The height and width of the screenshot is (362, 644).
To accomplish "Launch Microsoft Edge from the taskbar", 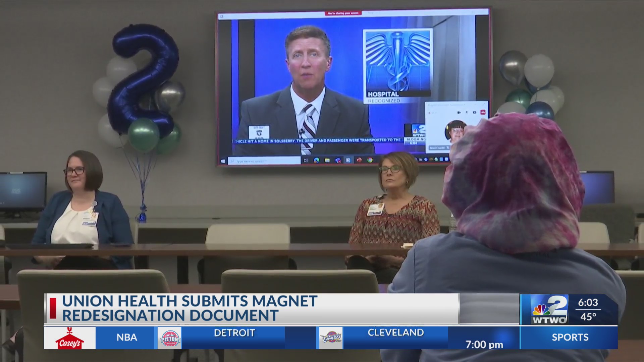I will (x=317, y=160).
